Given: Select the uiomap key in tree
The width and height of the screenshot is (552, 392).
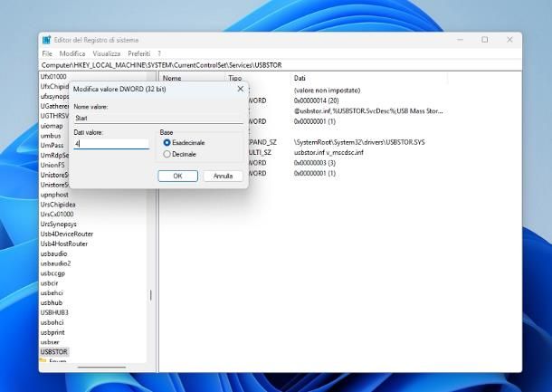Looking at the screenshot, I should pos(52,126).
